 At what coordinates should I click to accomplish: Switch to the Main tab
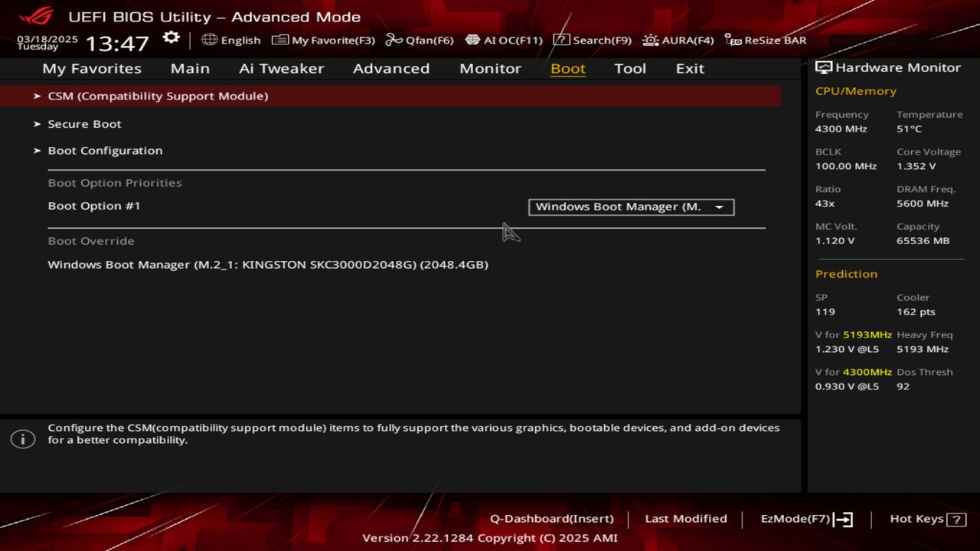point(190,68)
